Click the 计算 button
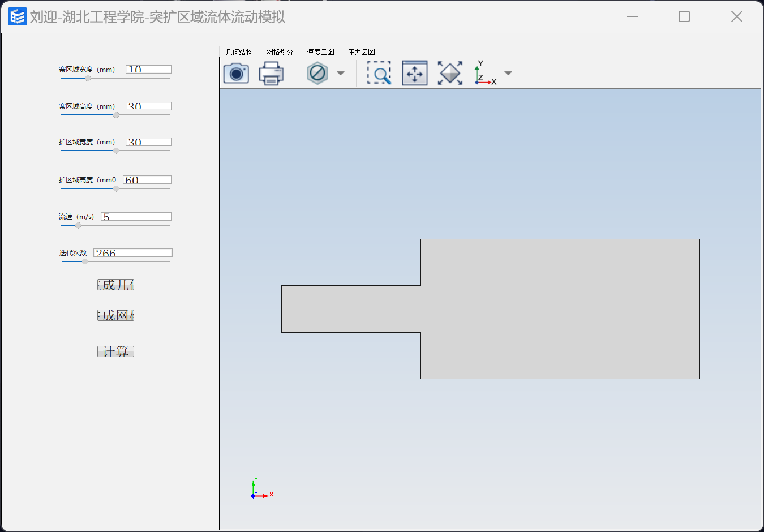Viewport: 764px width, 532px height. click(115, 351)
